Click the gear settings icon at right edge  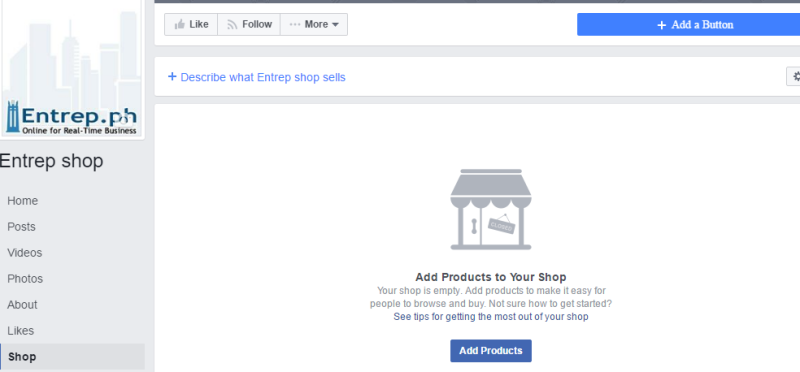click(x=795, y=77)
